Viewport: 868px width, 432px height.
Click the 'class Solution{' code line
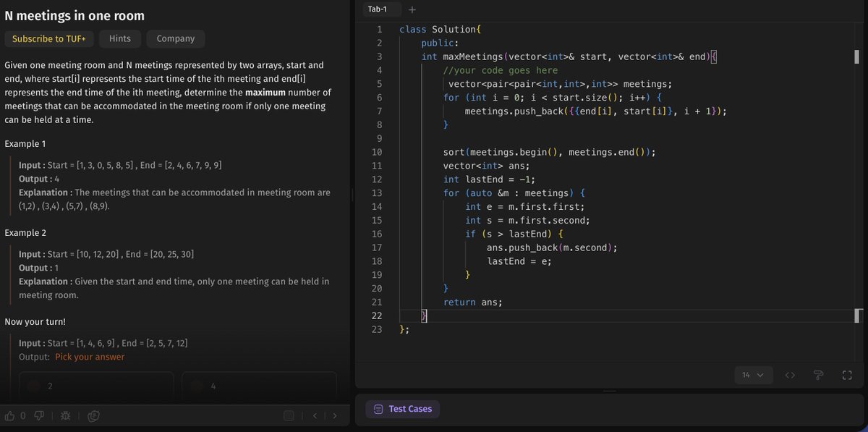click(440, 29)
